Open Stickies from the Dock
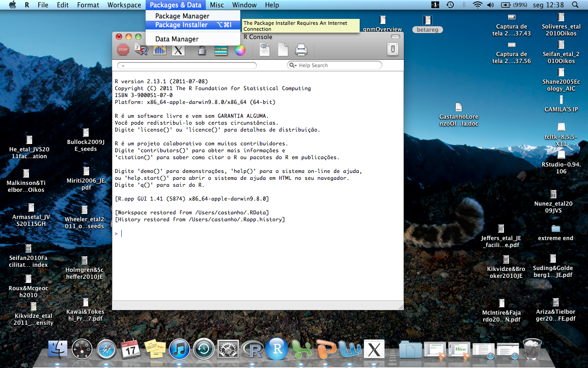This screenshot has width=588, height=368. pos(155,349)
